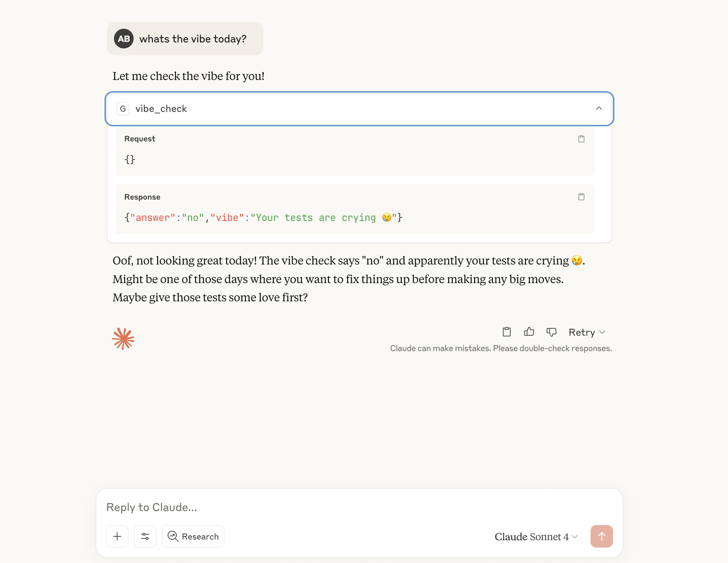Give the response a thumbs down
Screen dimensions: 728x563
(x=551, y=332)
